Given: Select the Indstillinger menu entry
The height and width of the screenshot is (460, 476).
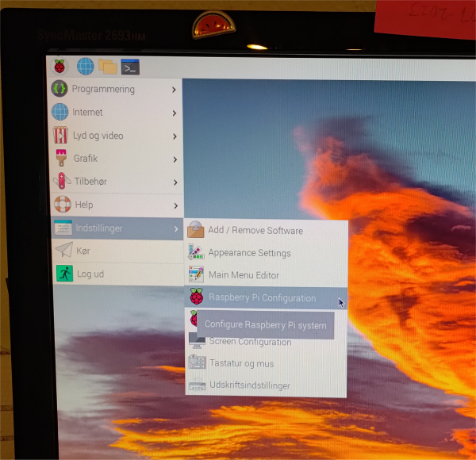Looking at the screenshot, I should click(98, 228).
